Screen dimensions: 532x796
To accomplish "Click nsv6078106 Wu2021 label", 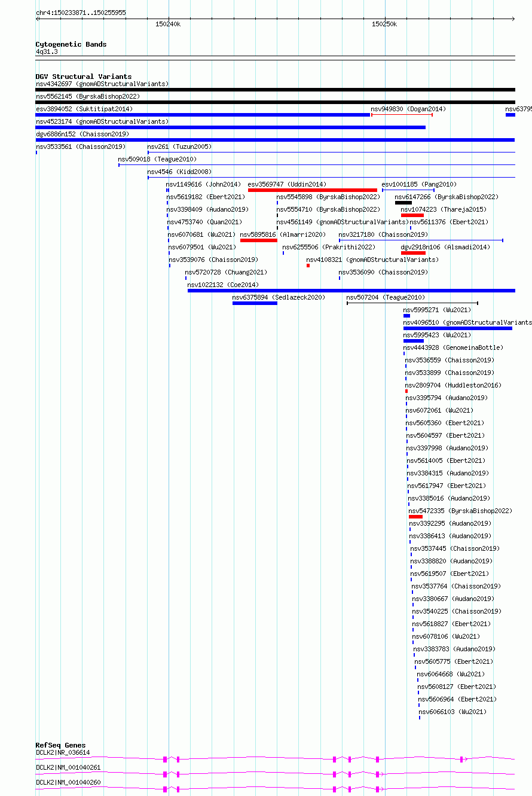I will tap(447, 636).
